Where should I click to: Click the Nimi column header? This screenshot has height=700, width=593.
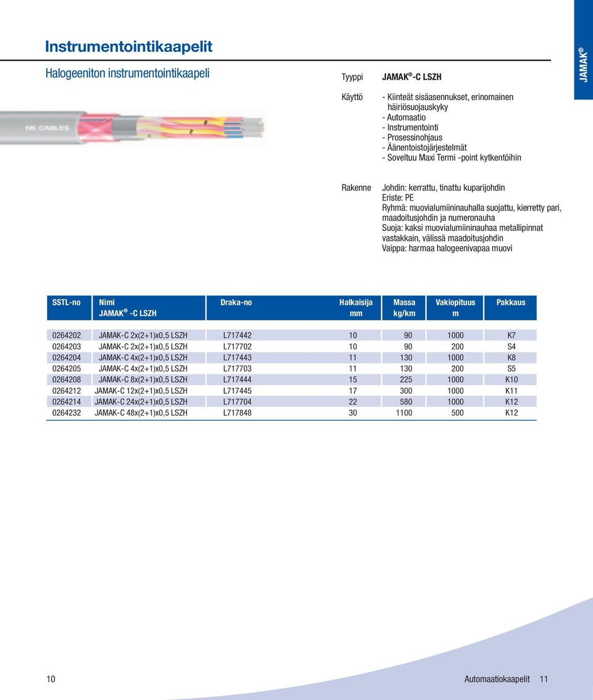[x=149, y=307]
